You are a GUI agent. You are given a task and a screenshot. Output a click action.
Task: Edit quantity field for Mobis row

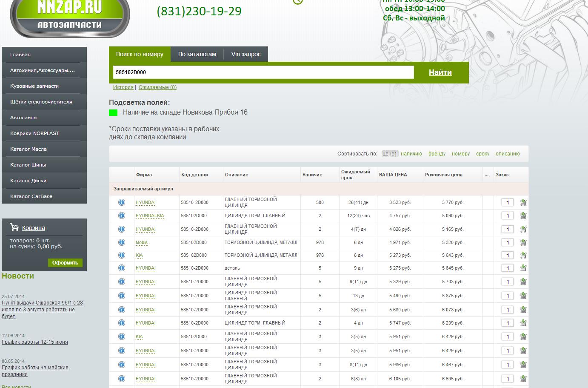[508, 243]
